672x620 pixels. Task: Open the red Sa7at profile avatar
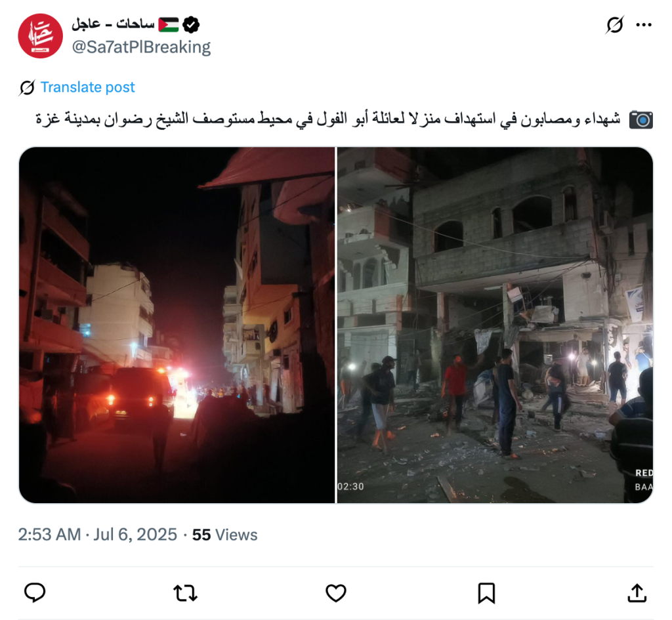coord(40,35)
